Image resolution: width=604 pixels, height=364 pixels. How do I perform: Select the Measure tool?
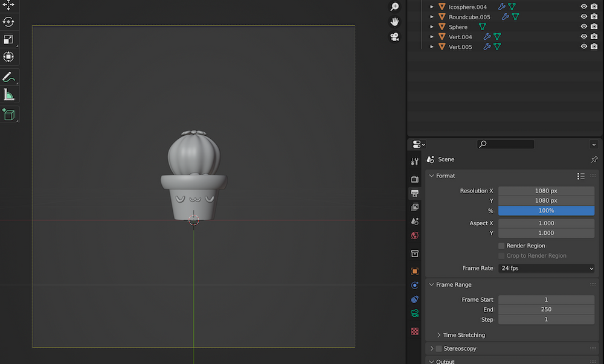8,94
